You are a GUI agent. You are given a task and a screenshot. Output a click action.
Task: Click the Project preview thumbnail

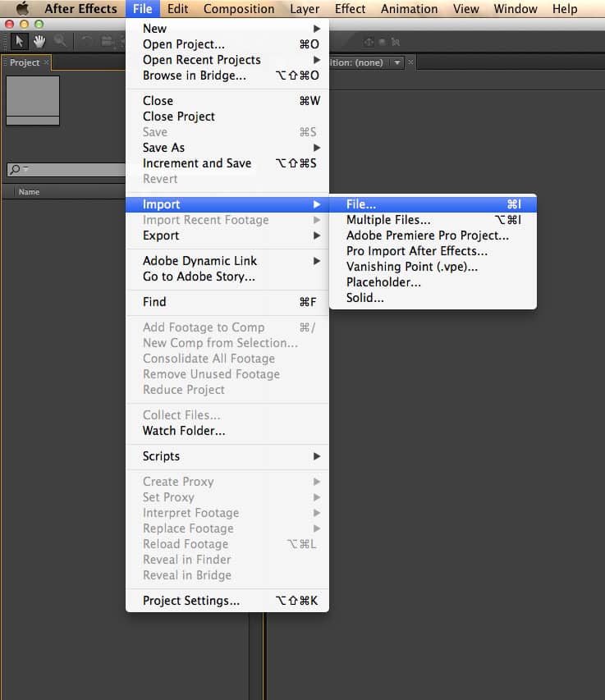[x=33, y=100]
